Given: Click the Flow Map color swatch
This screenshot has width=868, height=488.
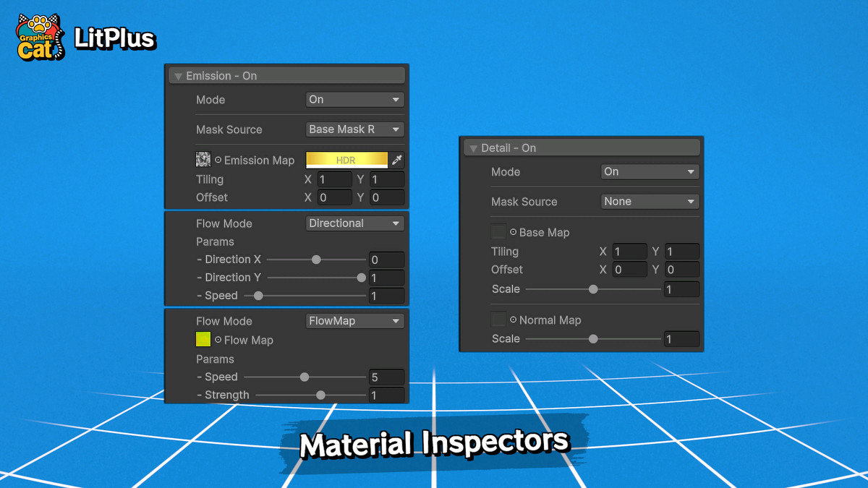Looking at the screenshot, I should point(203,340).
